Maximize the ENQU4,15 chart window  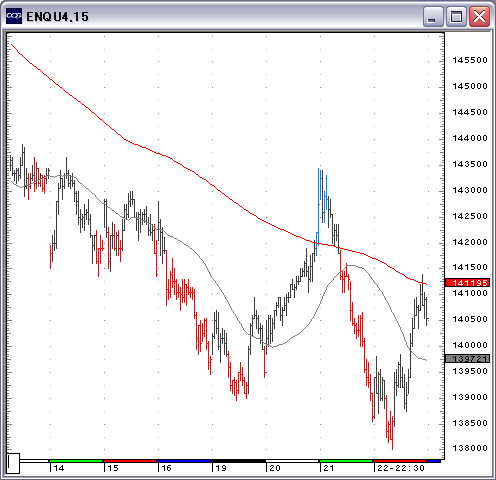click(x=456, y=16)
